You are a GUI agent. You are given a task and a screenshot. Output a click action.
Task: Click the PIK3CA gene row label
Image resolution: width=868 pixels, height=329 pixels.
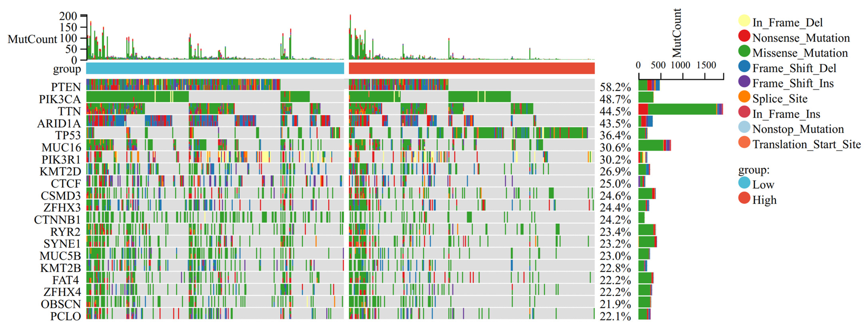pos(60,99)
